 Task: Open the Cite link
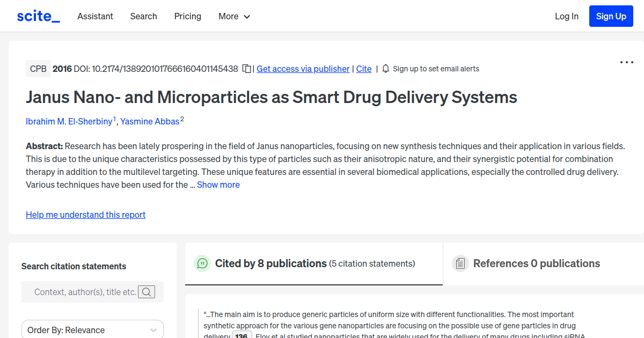[363, 69]
